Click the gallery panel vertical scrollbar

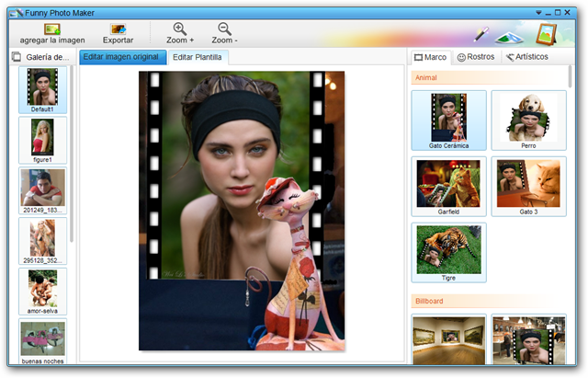(x=72, y=154)
